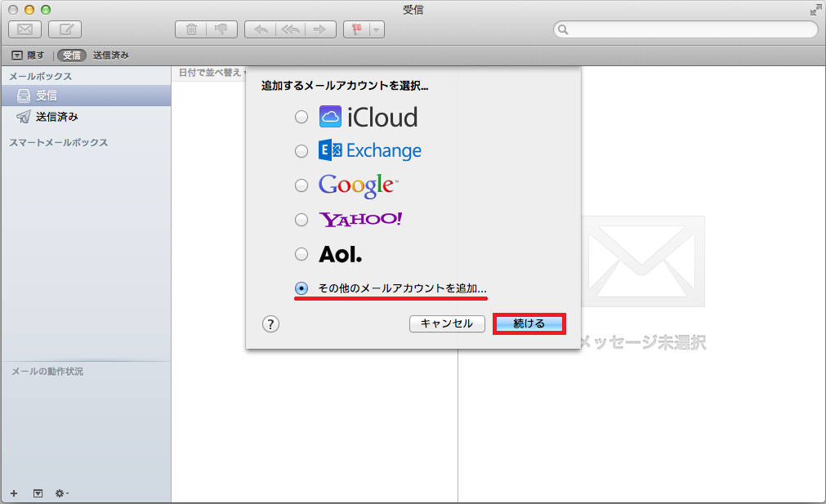
Task: Select the iCloud account radio button
Action: coord(301,117)
